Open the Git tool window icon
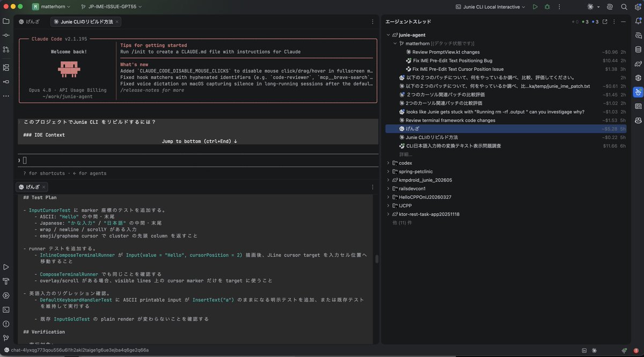 (6, 338)
